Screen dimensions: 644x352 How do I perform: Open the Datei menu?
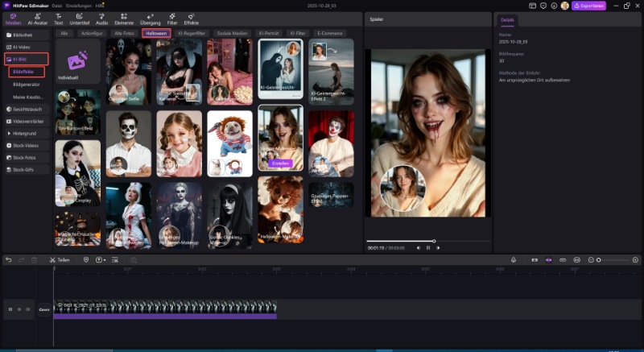pyautogui.click(x=57, y=6)
